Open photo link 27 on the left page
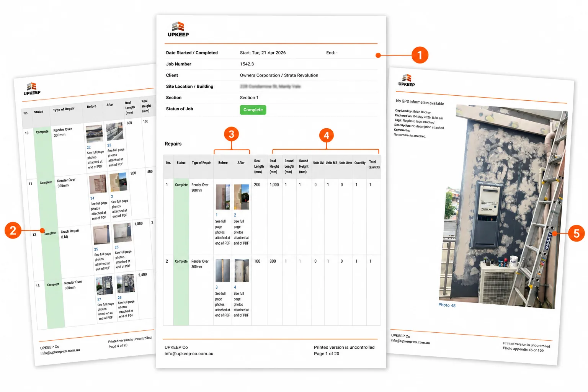 click(x=99, y=300)
